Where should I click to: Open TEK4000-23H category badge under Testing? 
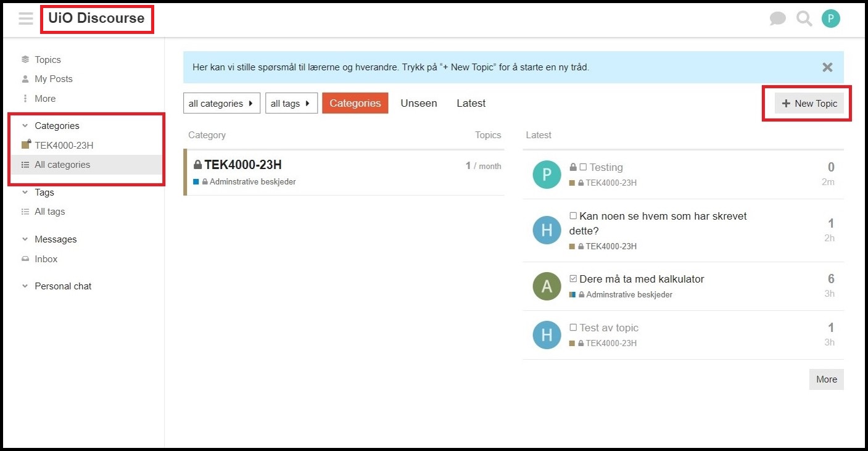click(x=611, y=183)
